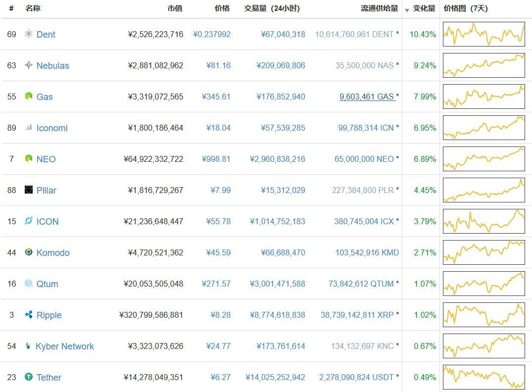This screenshot has height=392, width=532.
Task: Click the Nebulas coin icon
Action: click(x=29, y=65)
